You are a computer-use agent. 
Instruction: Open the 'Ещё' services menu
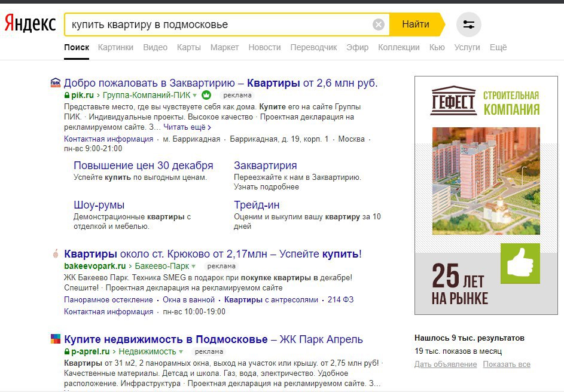(498, 47)
